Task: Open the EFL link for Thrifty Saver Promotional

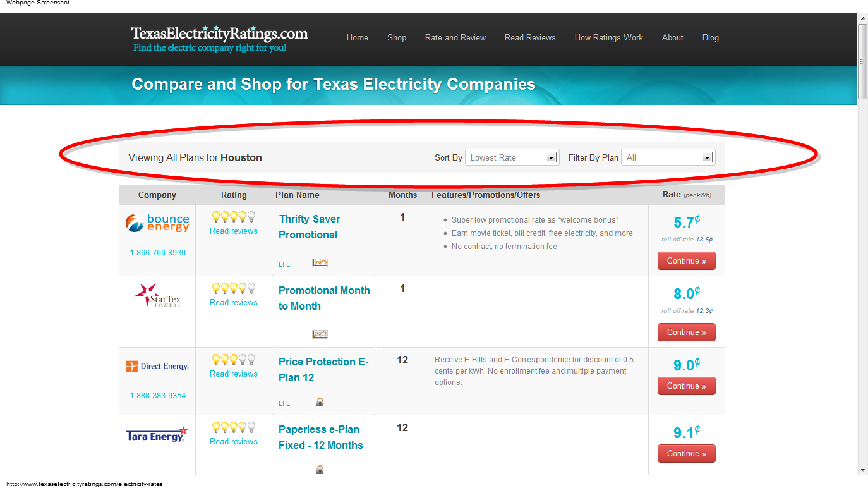Action: (284, 264)
